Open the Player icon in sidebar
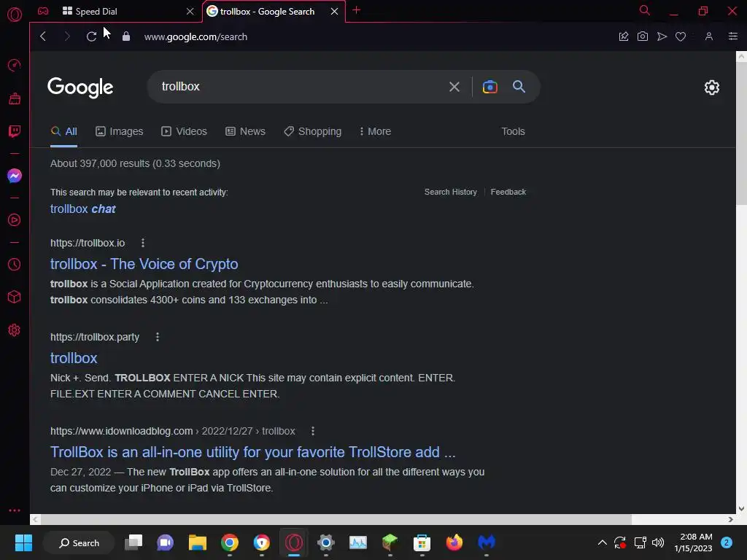The width and height of the screenshot is (747, 560). click(x=15, y=220)
